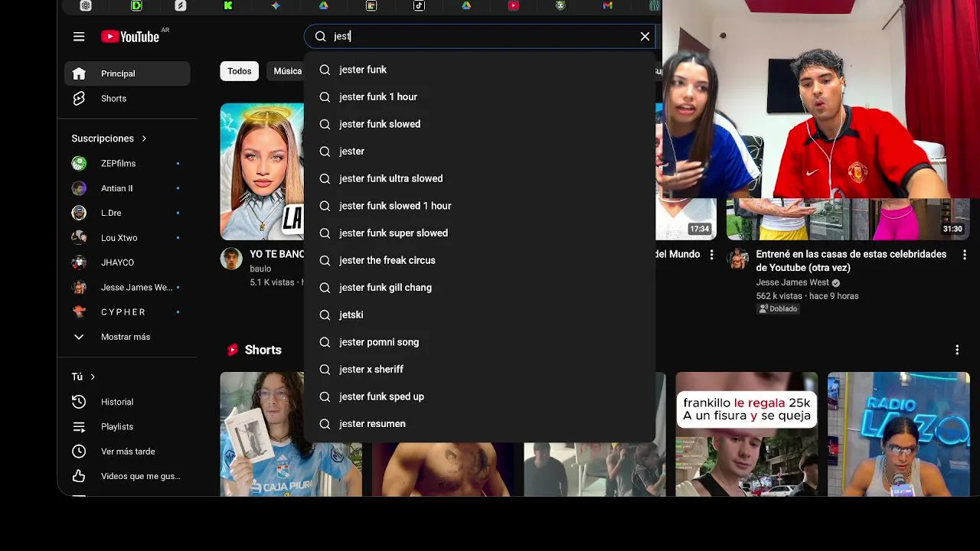Switch to the Gemini browser tab
Viewport: 980px width, 551px height.
[x=276, y=5]
